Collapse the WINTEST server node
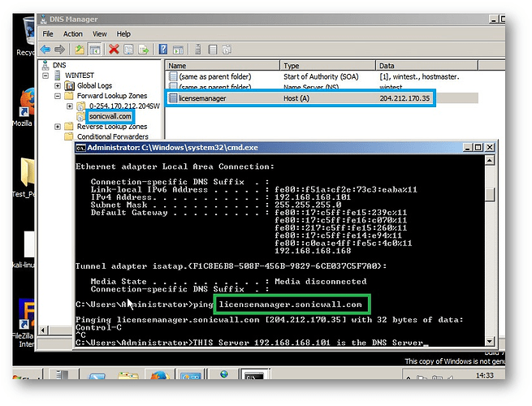Image resolution: width=532 pixels, height=406 pixels. click(46, 76)
